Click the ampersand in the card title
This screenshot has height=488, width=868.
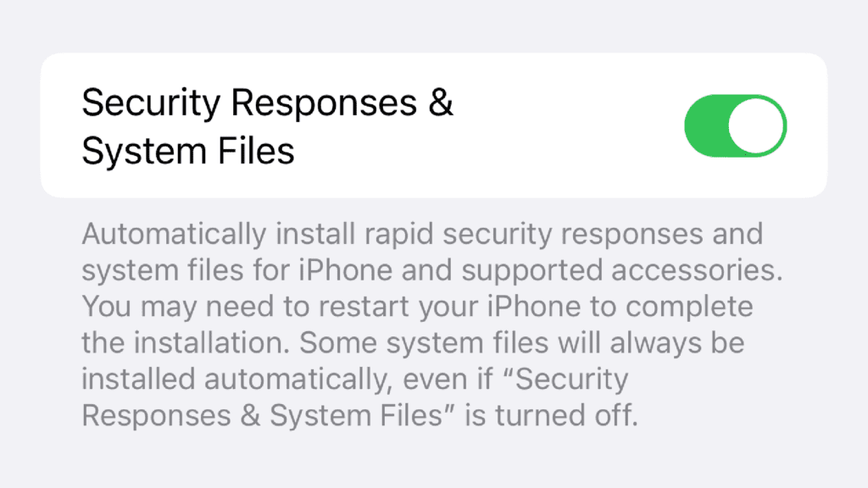click(x=441, y=103)
